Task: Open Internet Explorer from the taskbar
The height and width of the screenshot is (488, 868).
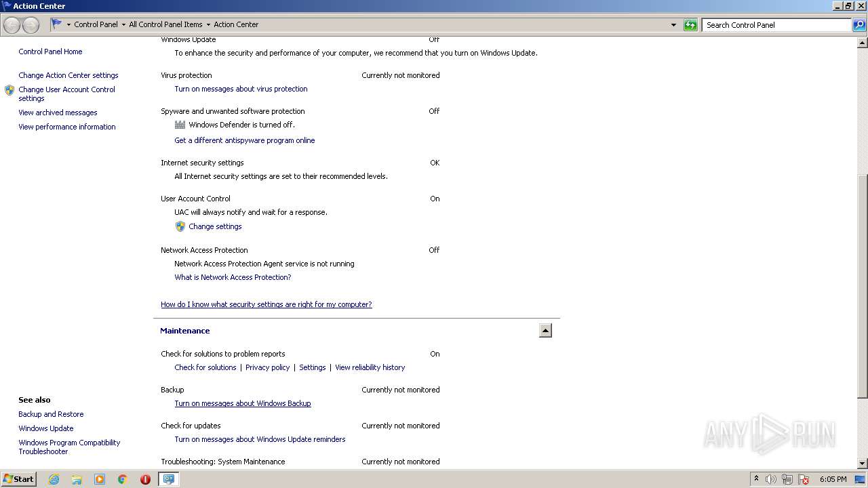Action: [x=54, y=479]
